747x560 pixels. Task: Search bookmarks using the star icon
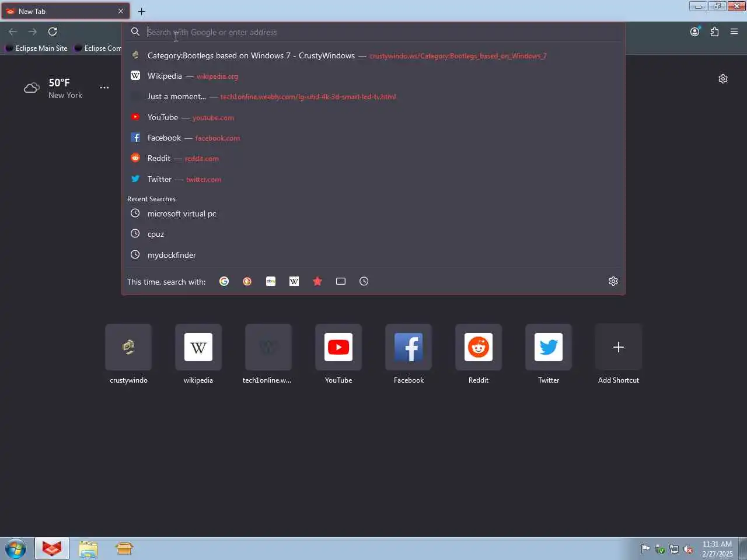coord(317,281)
